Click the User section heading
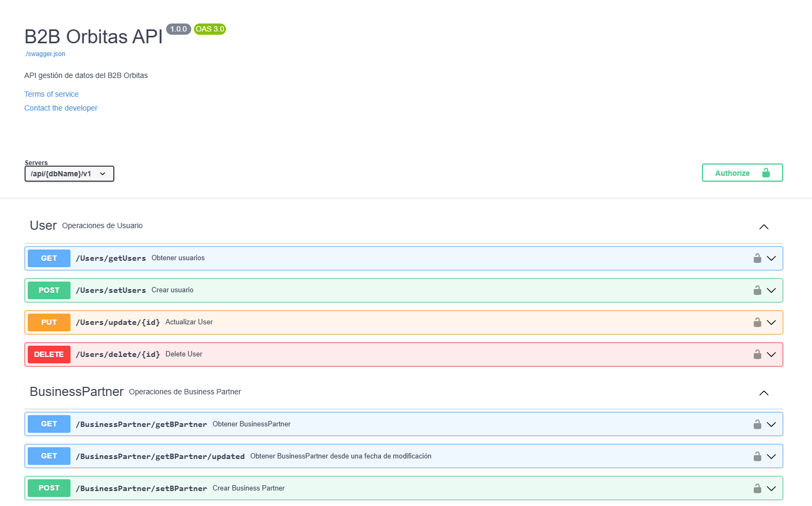This screenshot has height=506, width=812. [x=43, y=225]
